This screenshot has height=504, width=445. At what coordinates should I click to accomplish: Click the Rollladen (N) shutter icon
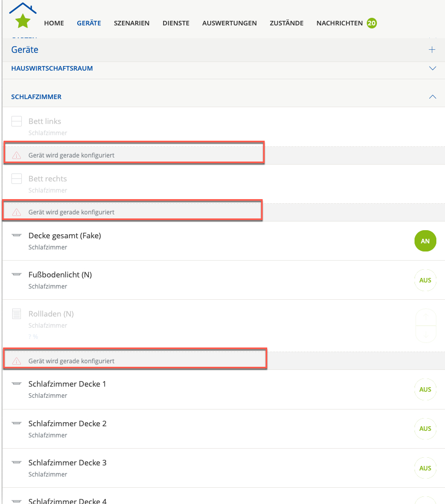click(17, 314)
